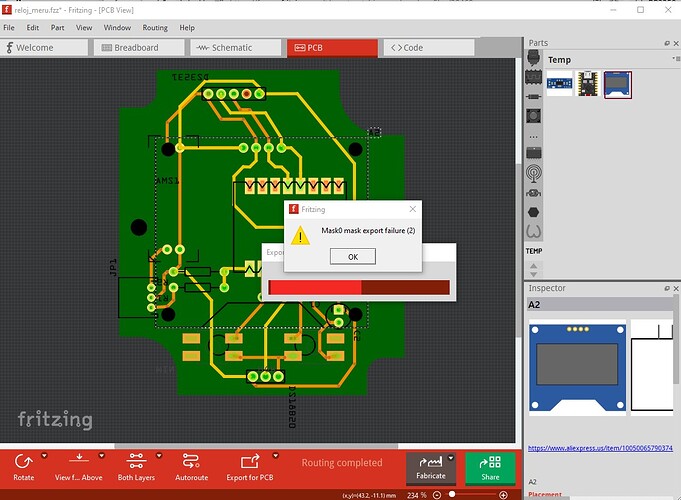Click the Fritzing app icon in title bar
The width and height of the screenshot is (681, 500).
pyautogui.click(x=7, y=10)
